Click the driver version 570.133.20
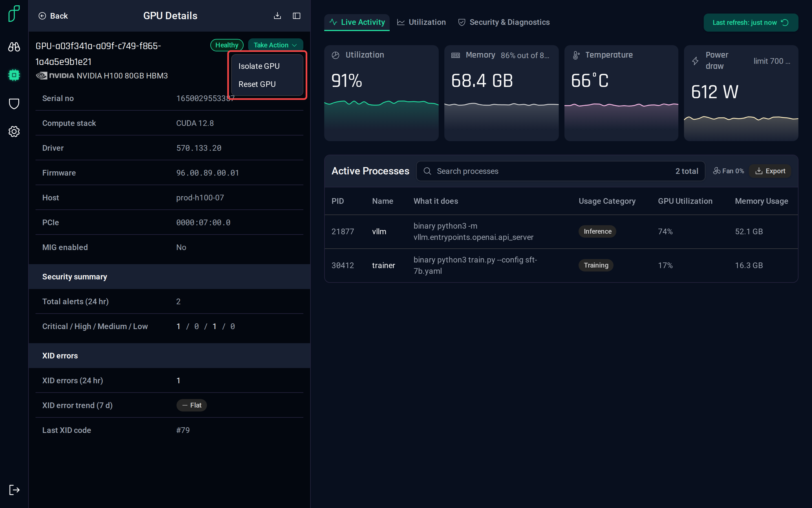This screenshot has width=812, height=508. [x=199, y=148]
